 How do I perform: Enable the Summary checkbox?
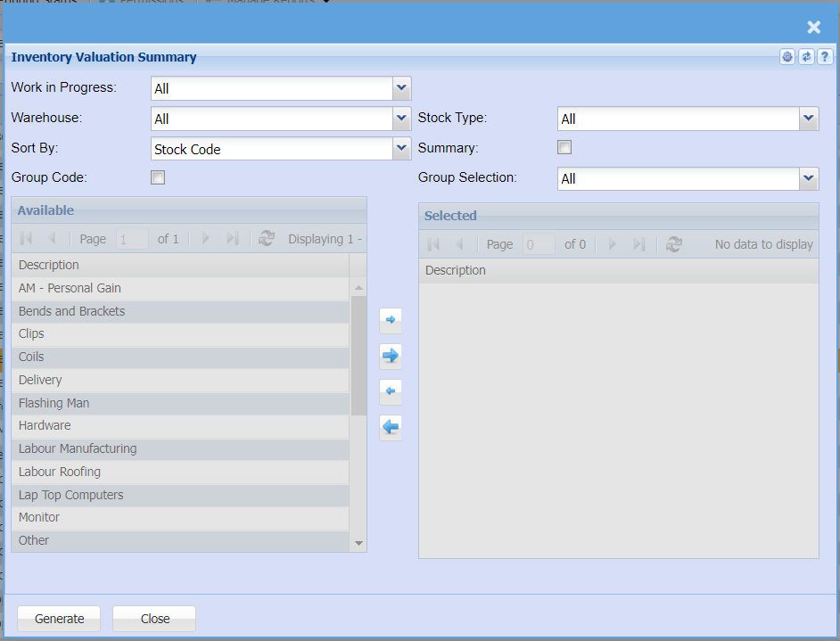pyautogui.click(x=564, y=148)
